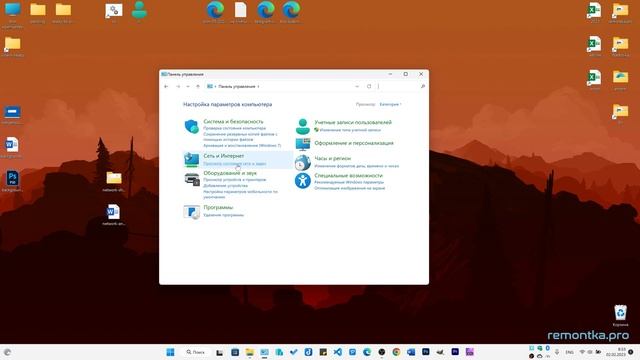640x360 pixels.
Task: Click Архивация и восстановление (Windows 7) link
Action: tap(242, 145)
